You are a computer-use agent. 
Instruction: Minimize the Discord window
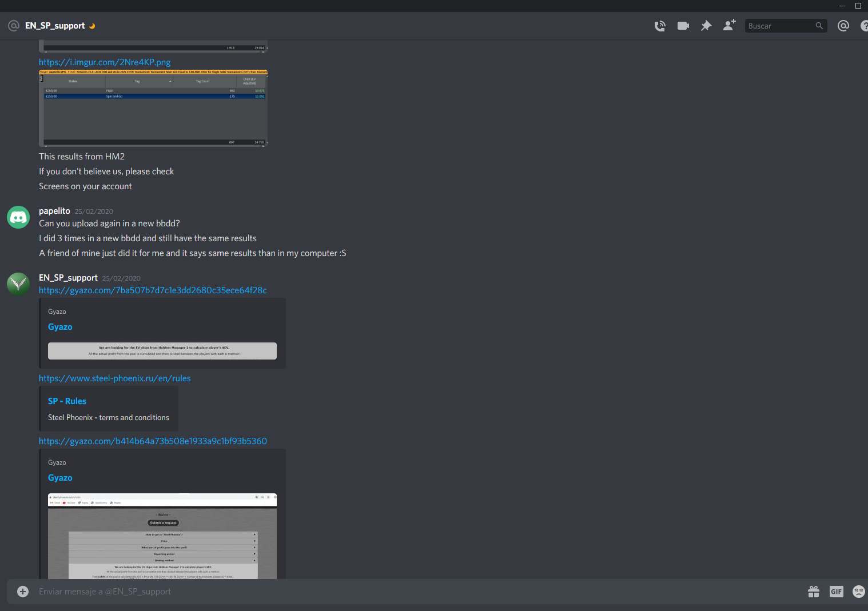[x=842, y=6]
